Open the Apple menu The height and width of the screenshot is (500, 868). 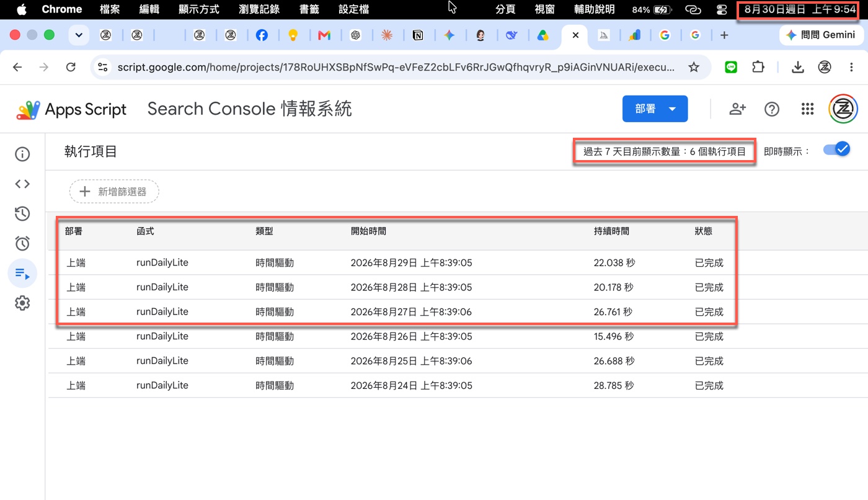point(22,9)
